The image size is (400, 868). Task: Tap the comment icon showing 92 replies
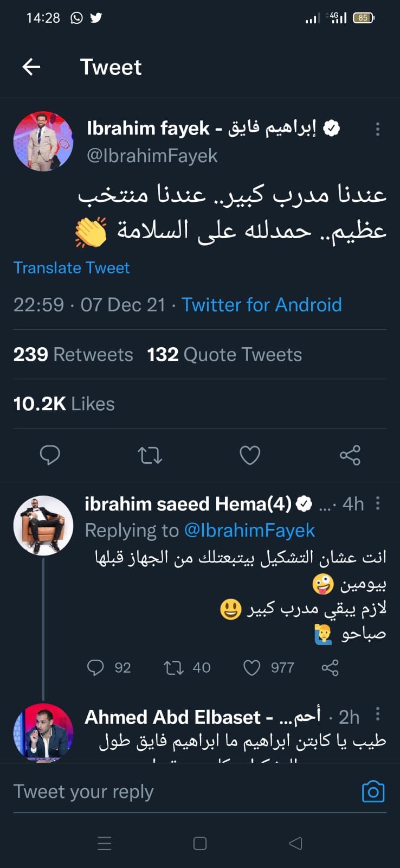(95, 667)
